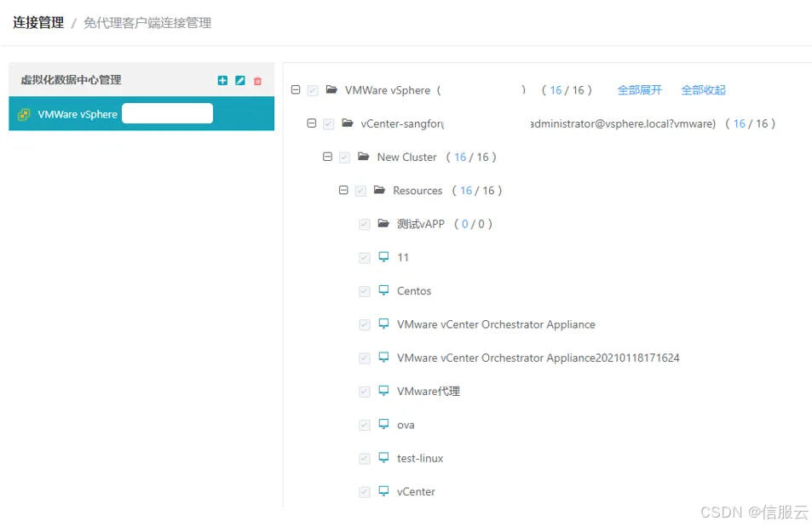Select the Centos tree row label
This screenshot has width=812, height=527.
[x=414, y=291]
